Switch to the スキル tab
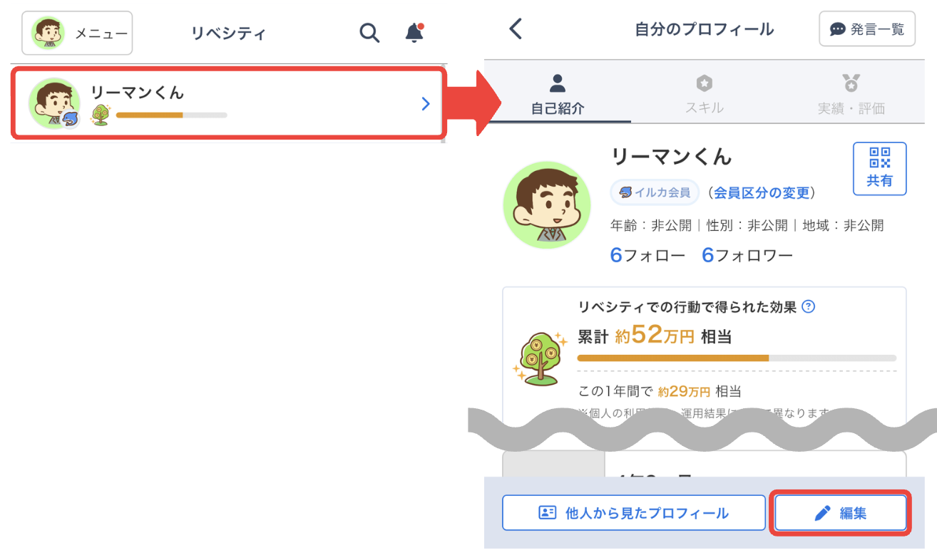 [x=704, y=95]
